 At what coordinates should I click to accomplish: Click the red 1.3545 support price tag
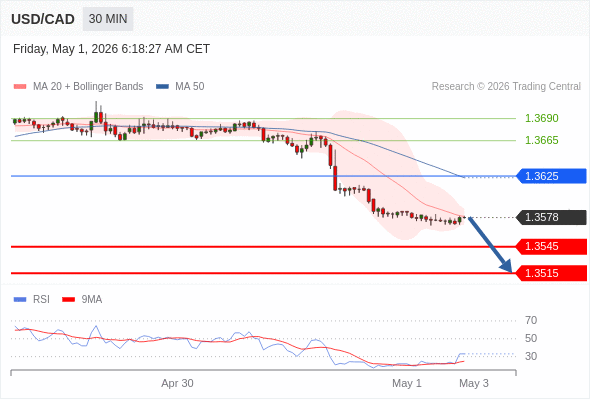pos(551,246)
